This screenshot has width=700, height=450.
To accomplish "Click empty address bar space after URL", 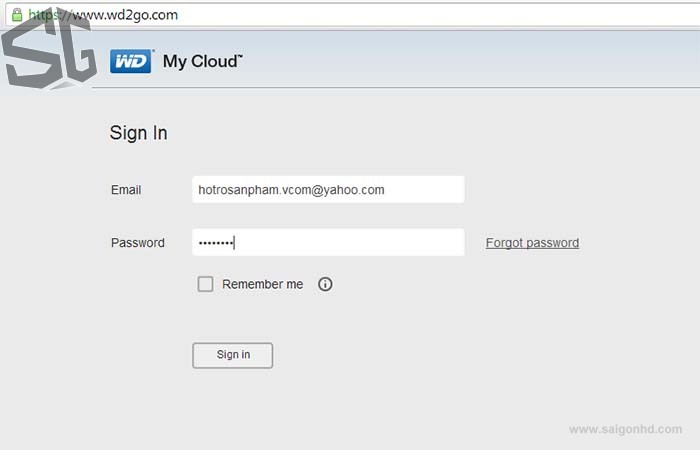I will (438, 15).
